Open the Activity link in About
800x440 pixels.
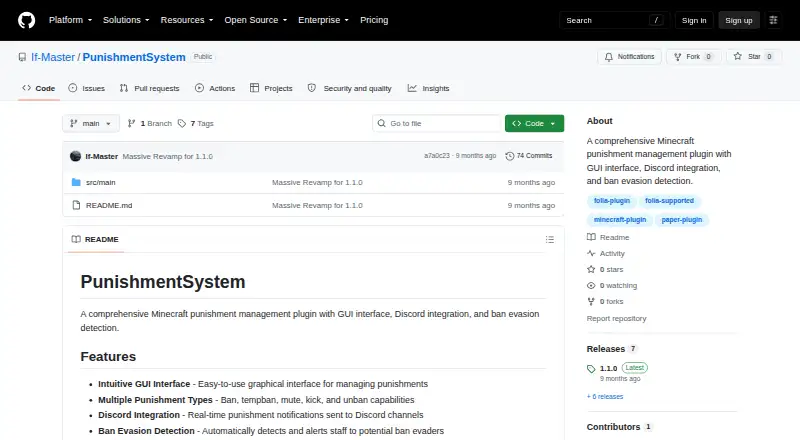(606, 253)
